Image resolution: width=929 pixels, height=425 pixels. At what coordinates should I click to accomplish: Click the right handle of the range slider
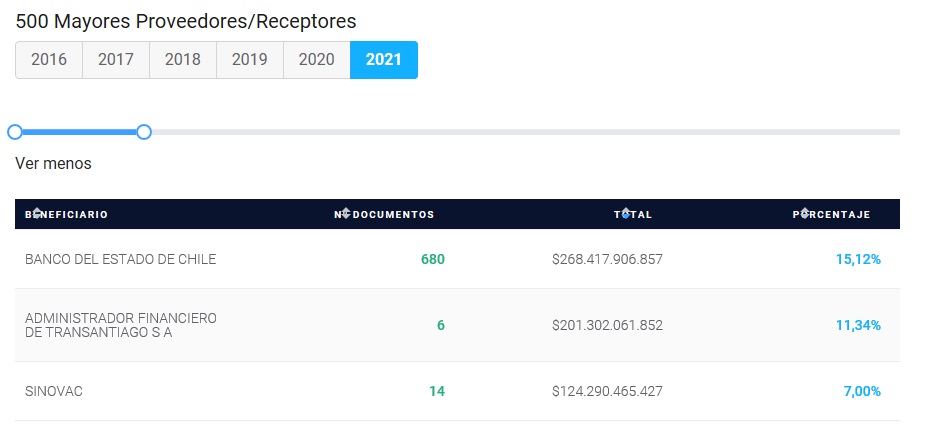coord(144,132)
